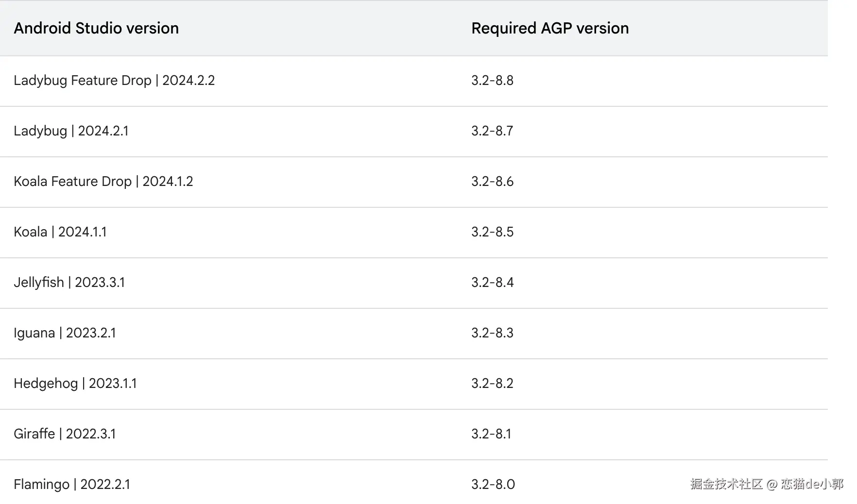Click the 3.2-8.6 AGP version cell
This screenshot has width=857, height=504.
(x=492, y=181)
